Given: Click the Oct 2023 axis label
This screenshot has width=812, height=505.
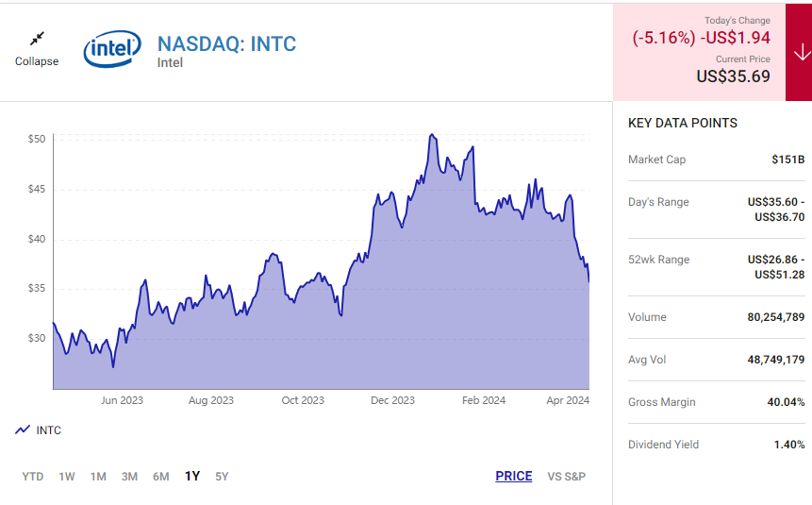Looking at the screenshot, I should point(303,400).
